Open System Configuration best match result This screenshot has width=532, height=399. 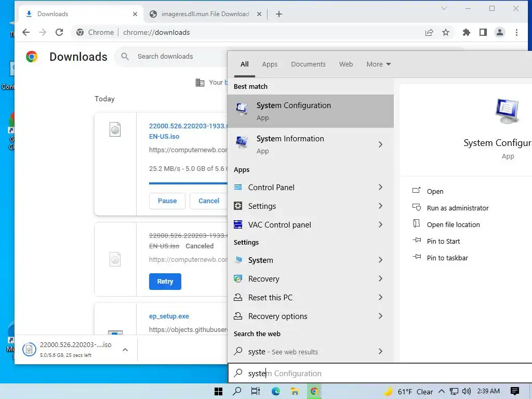tap(311, 111)
